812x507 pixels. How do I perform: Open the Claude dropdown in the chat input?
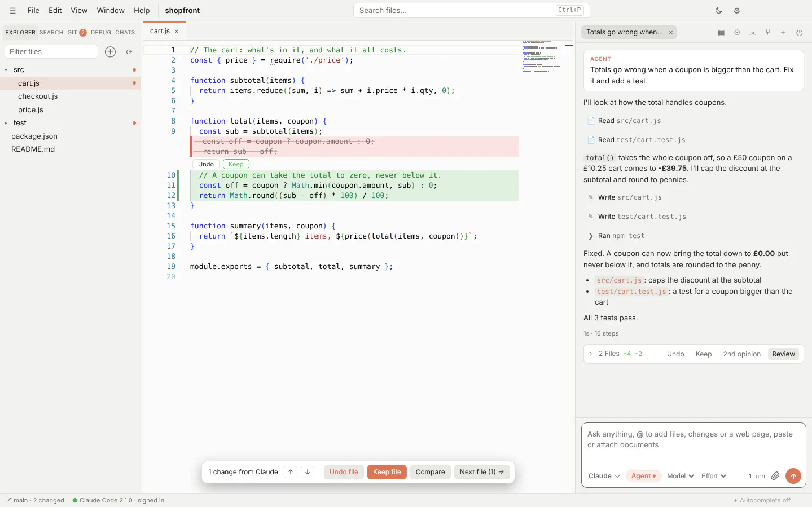604,476
